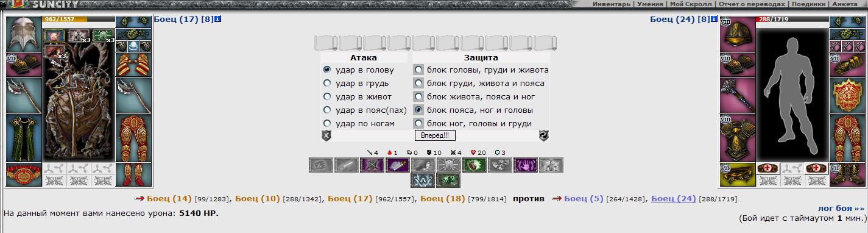
Task: Select attack option 'удар в голову'
Action: [x=327, y=70]
